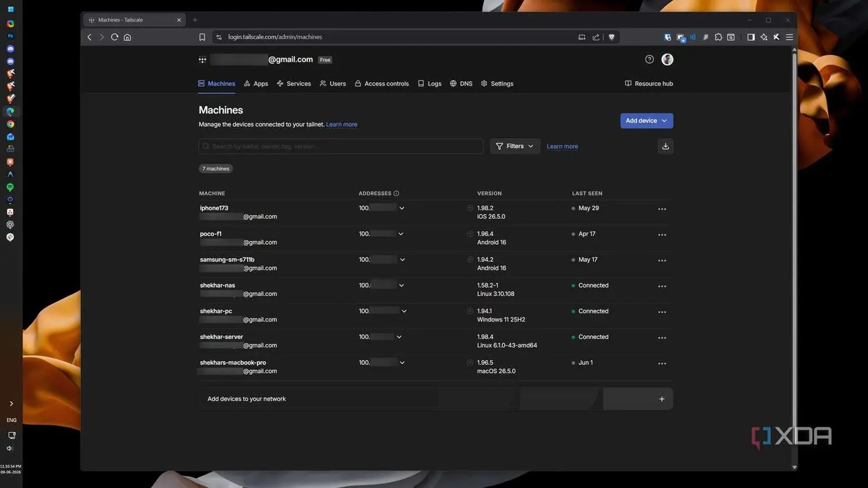The height and width of the screenshot is (488, 868).
Task: Open the app grid icon beside email
Action: click(202, 60)
